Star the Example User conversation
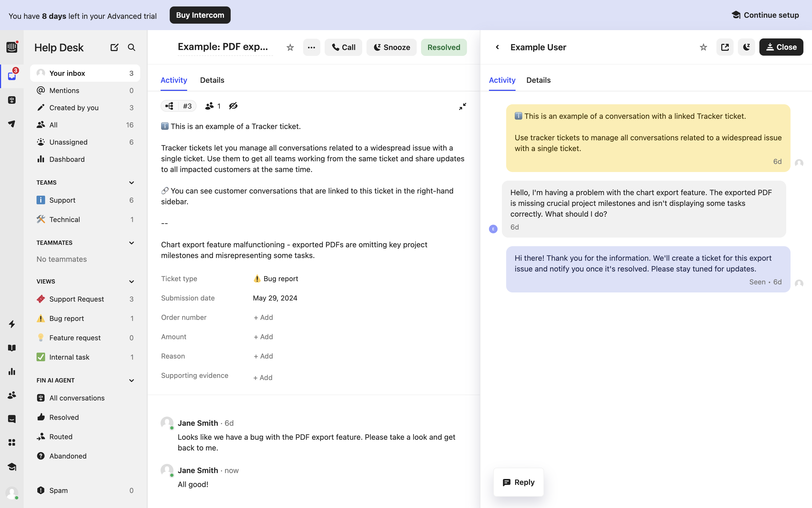Screen dimensions: 812x508 pos(703,47)
